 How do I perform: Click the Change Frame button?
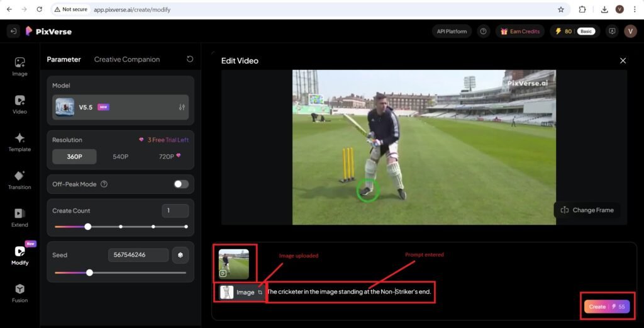[587, 210]
